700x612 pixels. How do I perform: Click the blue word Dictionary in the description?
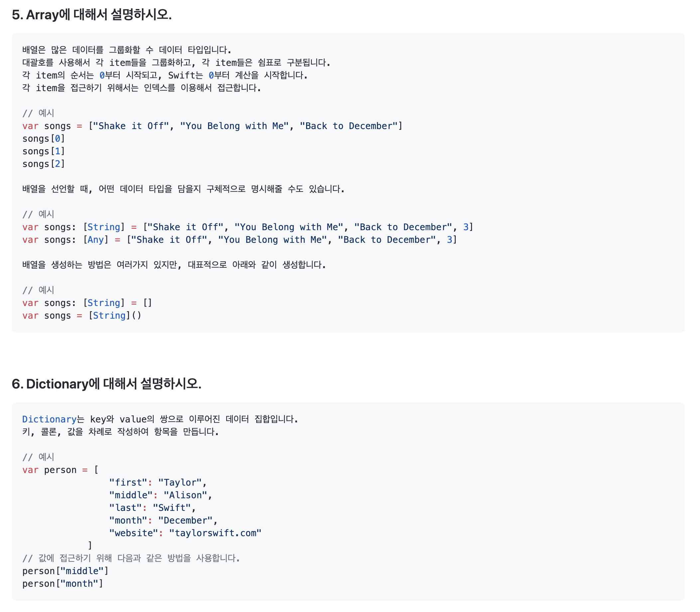(49, 419)
